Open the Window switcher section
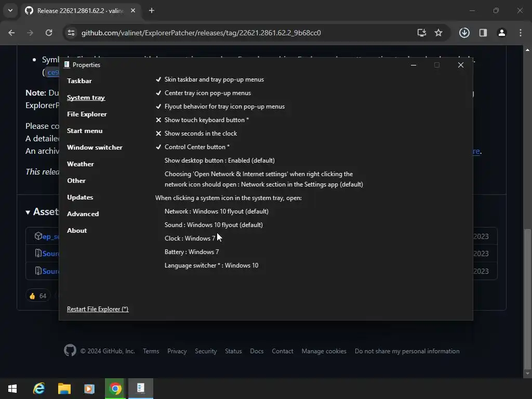 coord(95,147)
